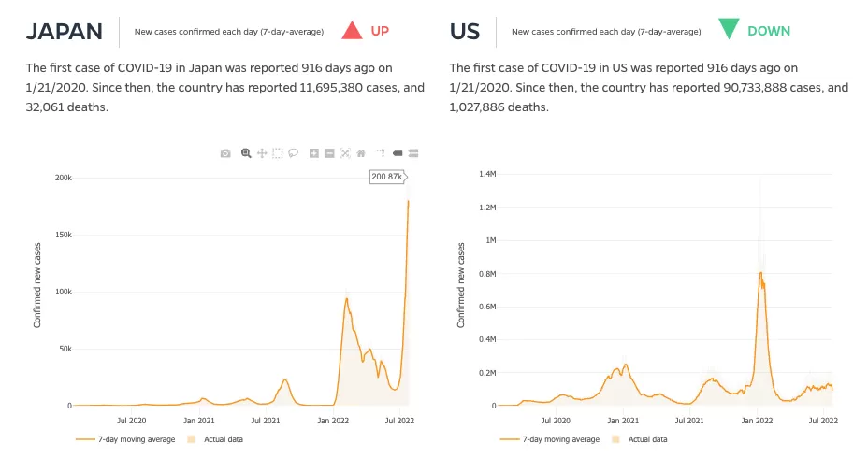
Task: Toggle Japan 7-day moving average legend
Action: (125, 439)
